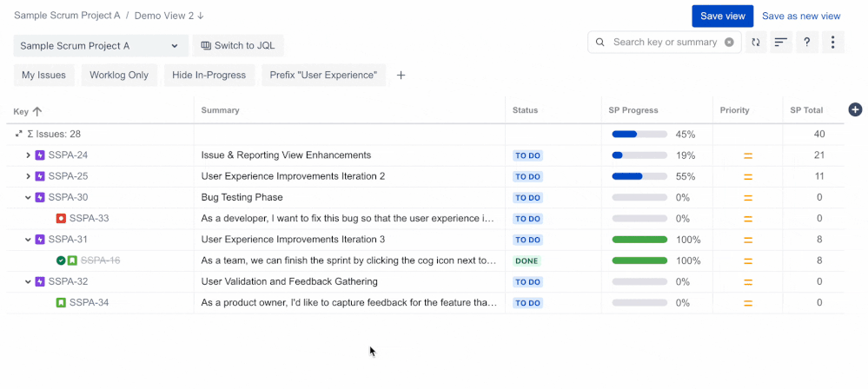Expand the SSPA-24 row

[28, 155]
